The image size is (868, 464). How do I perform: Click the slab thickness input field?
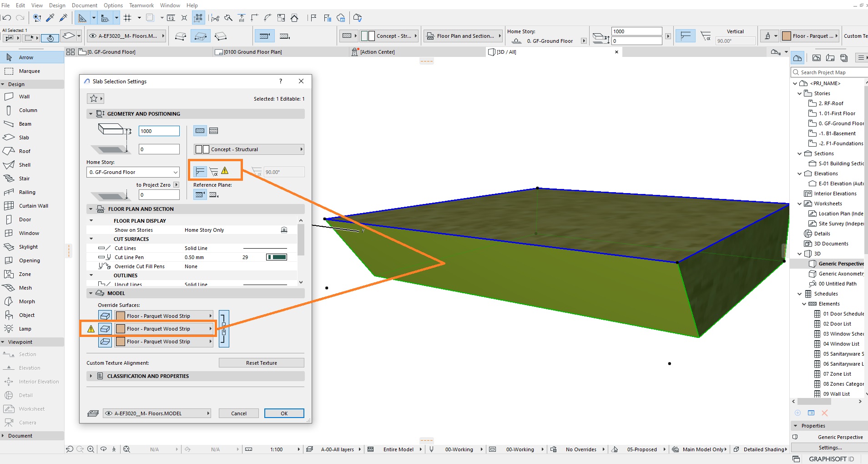click(x=159, y=131)
